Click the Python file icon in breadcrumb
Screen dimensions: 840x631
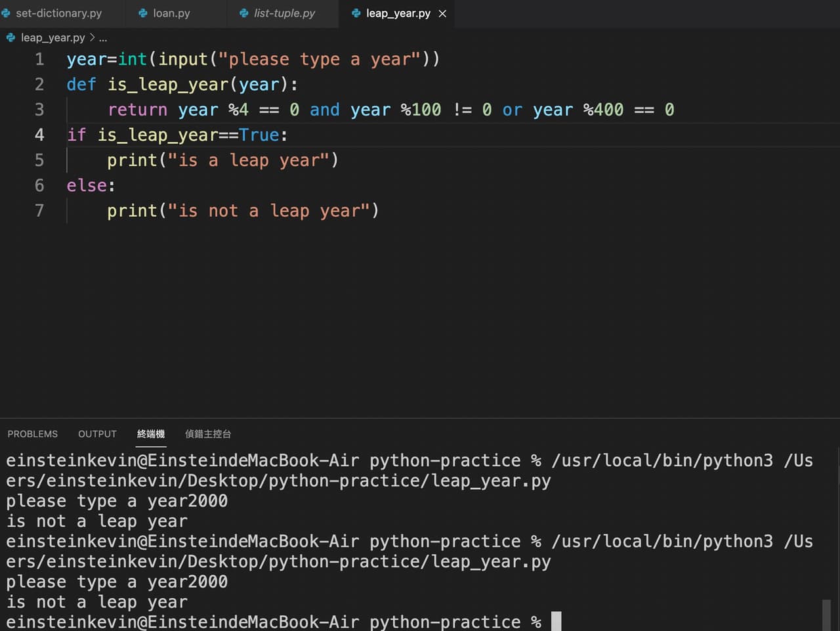[x=10, y=37]
